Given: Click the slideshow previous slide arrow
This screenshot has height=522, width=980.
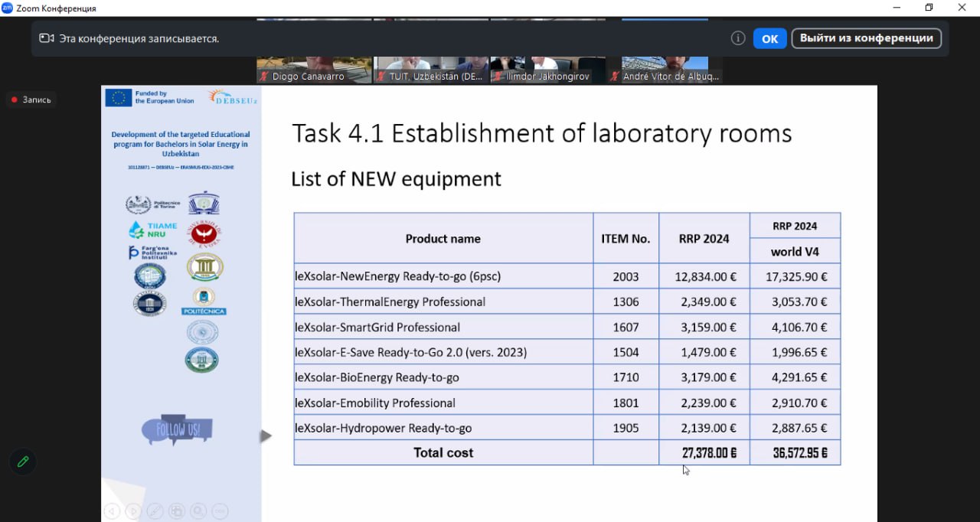Looking at the screenshot, I should click(x=112, y=511).
